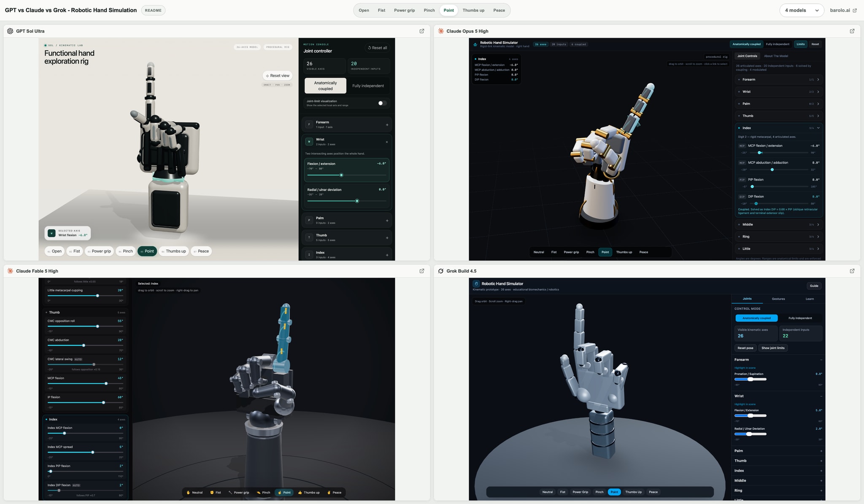Expand the Middle section in Claude Opus panel
864x504 pixels.
pyautogui.click(x=778, y=224)
